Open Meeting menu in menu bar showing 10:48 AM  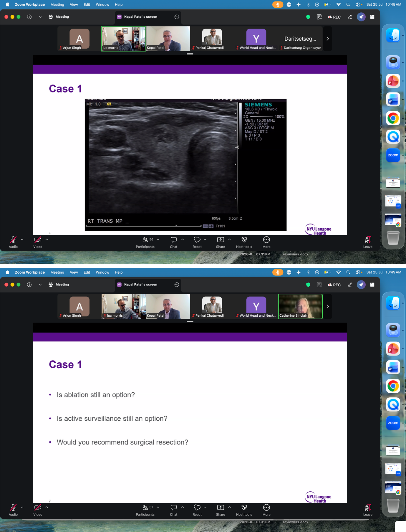tap(57, 4)
